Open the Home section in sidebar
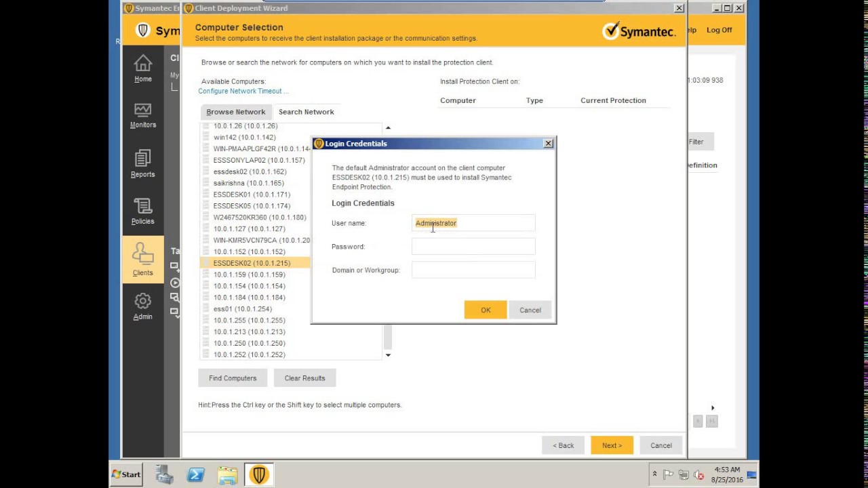The image size is (868, 488). coord(142,68)
